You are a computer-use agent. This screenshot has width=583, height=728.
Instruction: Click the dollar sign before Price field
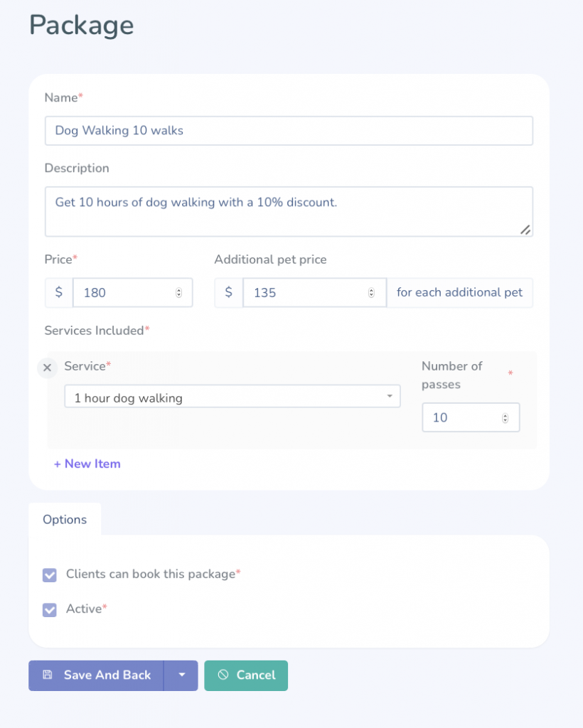(59, 292)
